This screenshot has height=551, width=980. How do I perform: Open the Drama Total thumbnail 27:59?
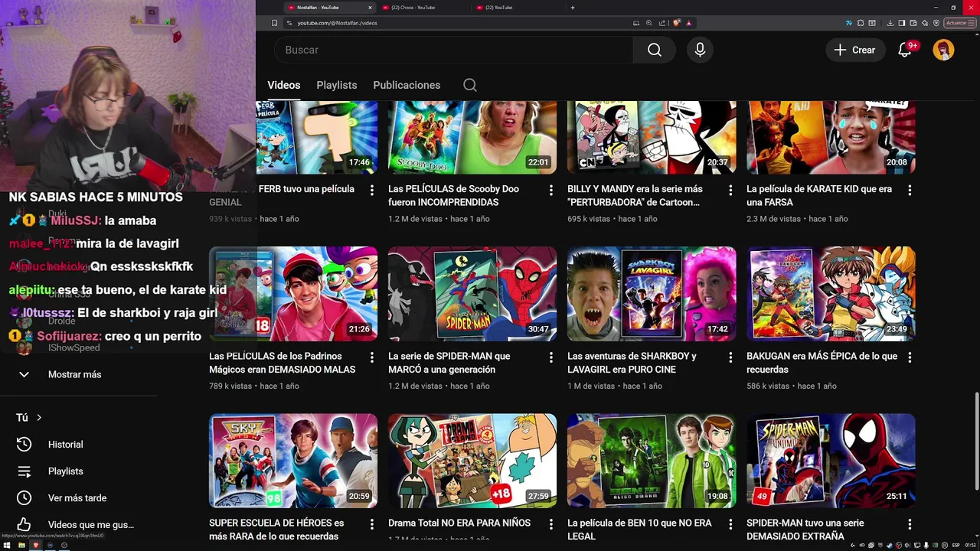(x=472, y=461)
